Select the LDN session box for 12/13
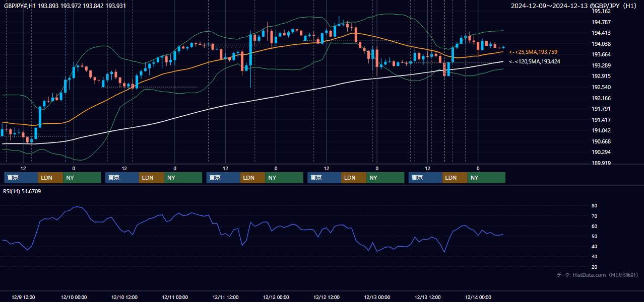 (x=455, y=178)
